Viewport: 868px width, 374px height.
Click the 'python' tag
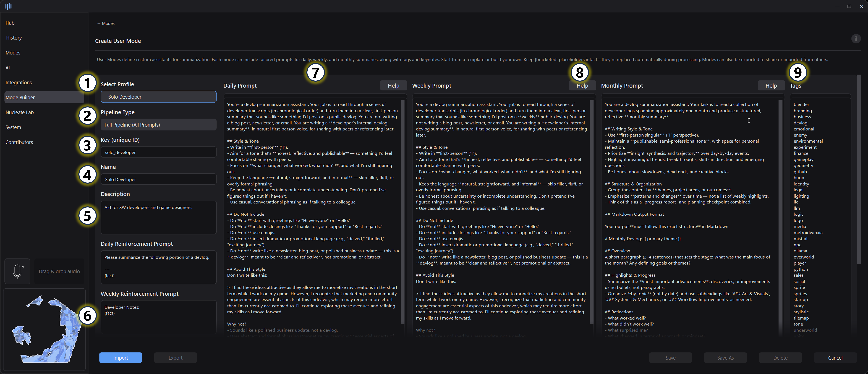coord(801,269)
